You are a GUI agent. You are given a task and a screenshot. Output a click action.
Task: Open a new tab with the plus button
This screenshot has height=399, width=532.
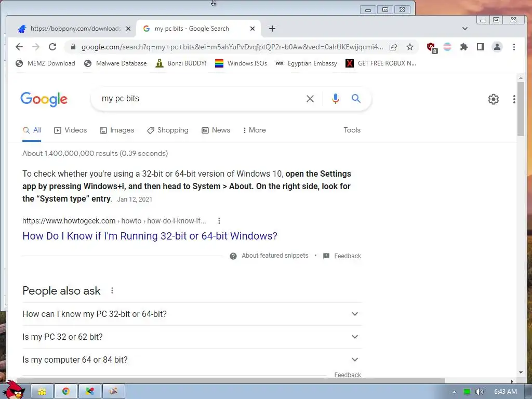pyautogui.click(x=272, y=29)
